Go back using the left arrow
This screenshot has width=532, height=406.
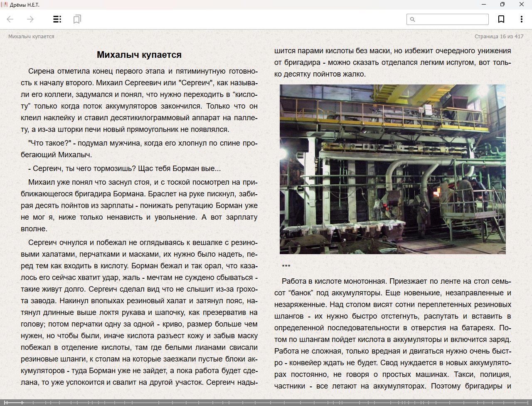pos(10,19)
